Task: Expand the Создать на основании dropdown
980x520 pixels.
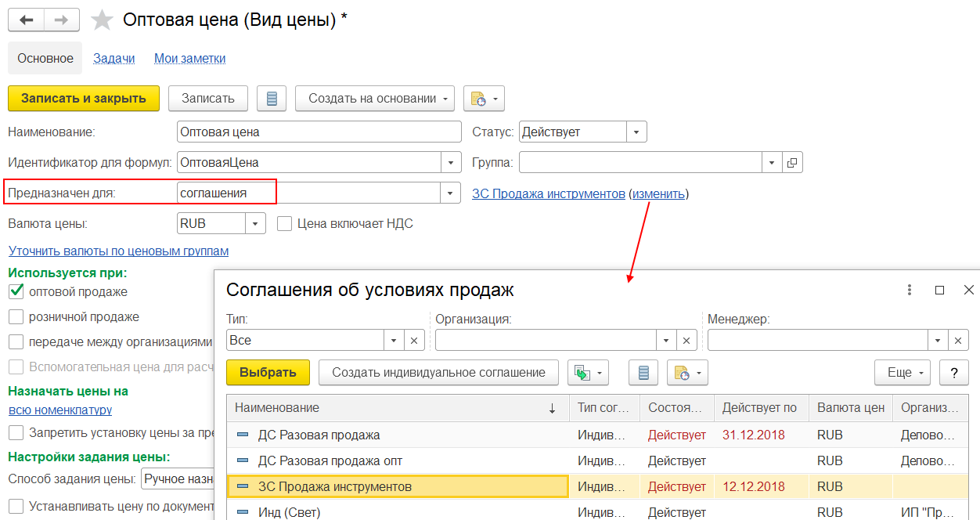Action: click(375, 99)
